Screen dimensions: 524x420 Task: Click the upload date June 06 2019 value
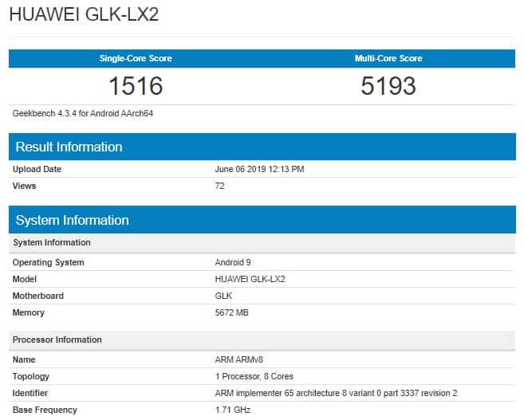click(x=259, y=169)
